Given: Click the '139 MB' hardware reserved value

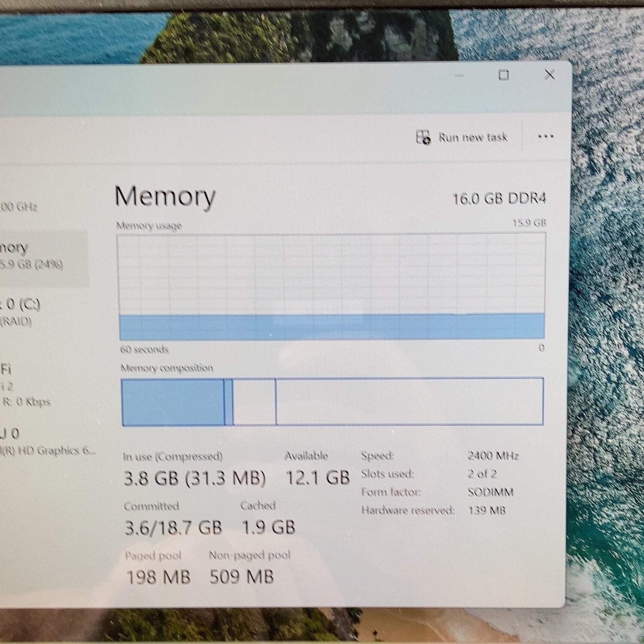Looking at the screenshot, I should (x=487, y=510).
